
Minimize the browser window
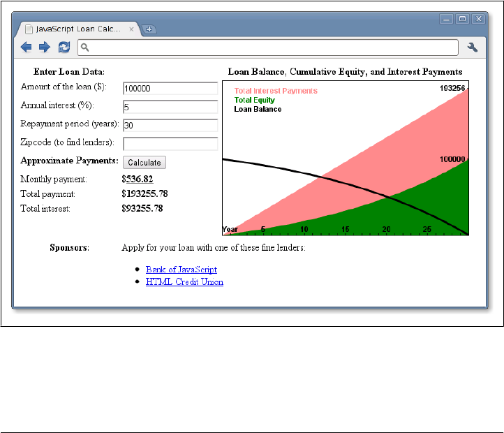click(x=446, y=19)
